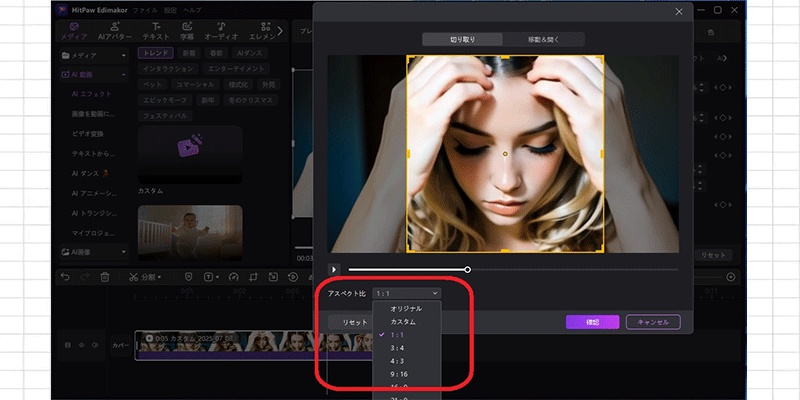Select the コマーシャル category tag
Image resolution: width=800 pixels, height=400 pixels.
[195, 84]
